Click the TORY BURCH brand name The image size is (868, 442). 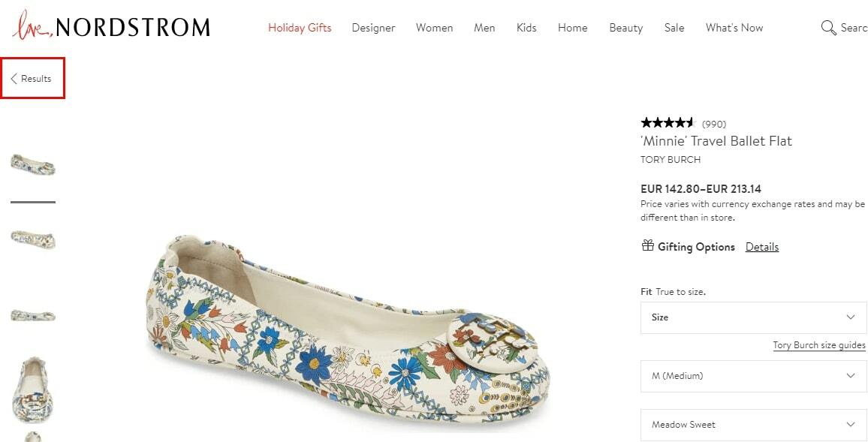coord(671,160)
